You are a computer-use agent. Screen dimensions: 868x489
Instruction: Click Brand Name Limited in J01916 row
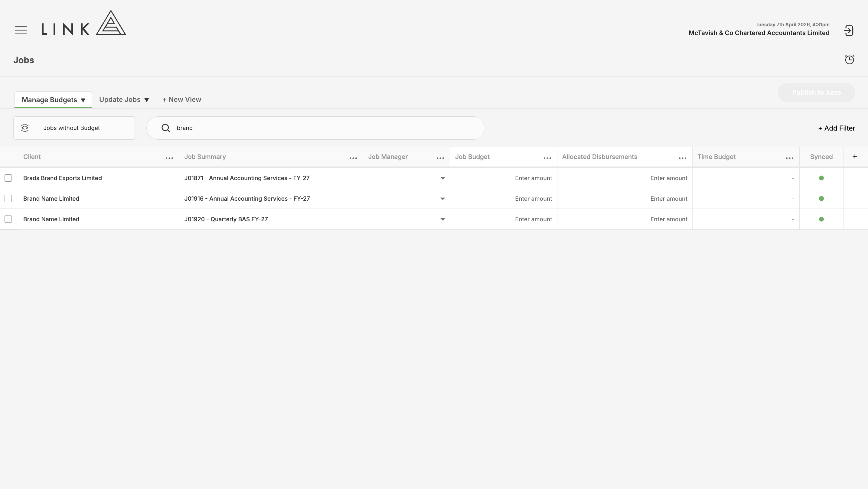(x=51, y=199)
